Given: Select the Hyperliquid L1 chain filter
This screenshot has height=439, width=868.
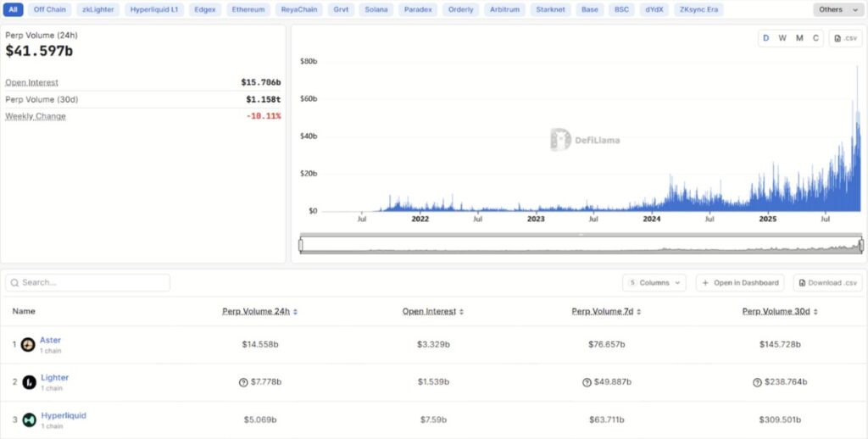Looking at the screenshot, I should (x=154, y=9).
